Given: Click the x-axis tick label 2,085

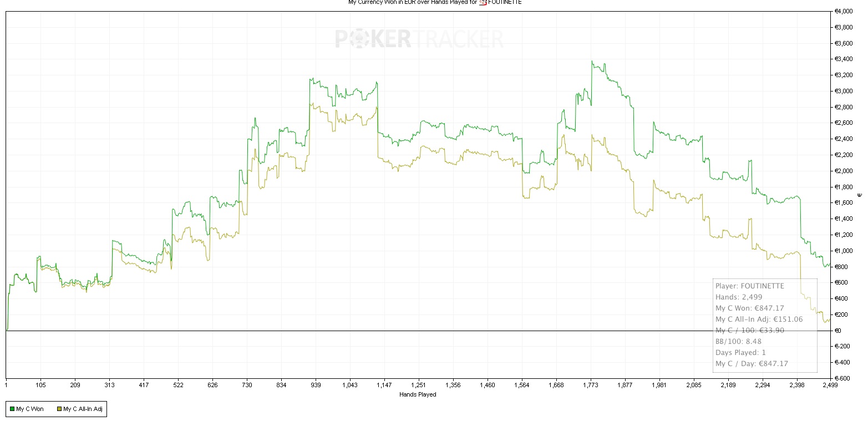Looking at the screenshot, I should tap(694, 385).
